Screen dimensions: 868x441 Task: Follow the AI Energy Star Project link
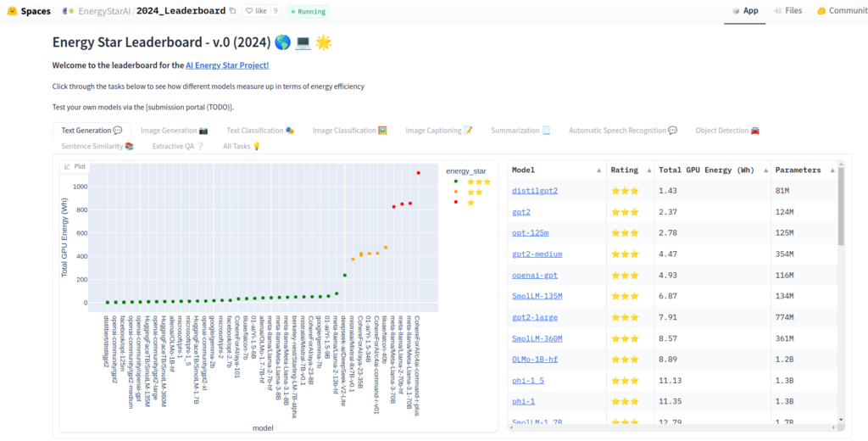[x=227, y=65]
